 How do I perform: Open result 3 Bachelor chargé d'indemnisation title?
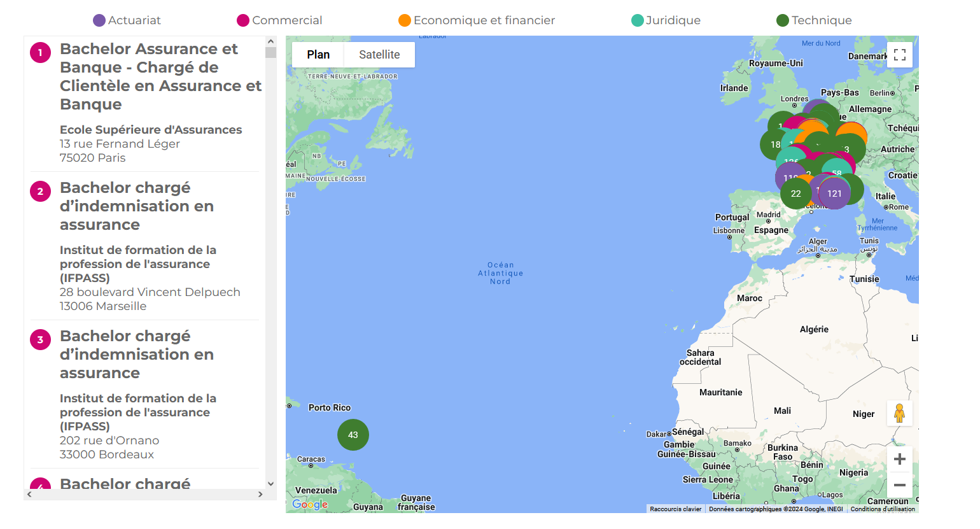pyautogui.click(x=137, y=355)
